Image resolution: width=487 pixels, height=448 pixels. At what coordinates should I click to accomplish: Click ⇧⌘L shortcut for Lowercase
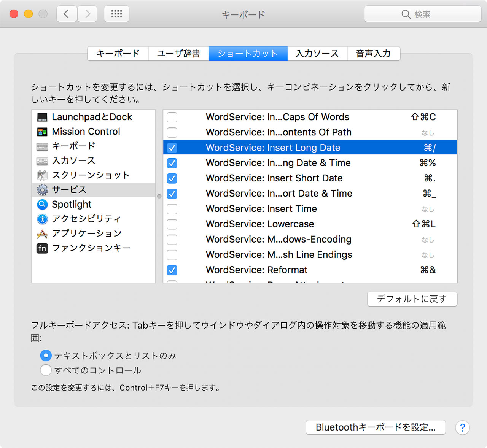coord(424,224)
